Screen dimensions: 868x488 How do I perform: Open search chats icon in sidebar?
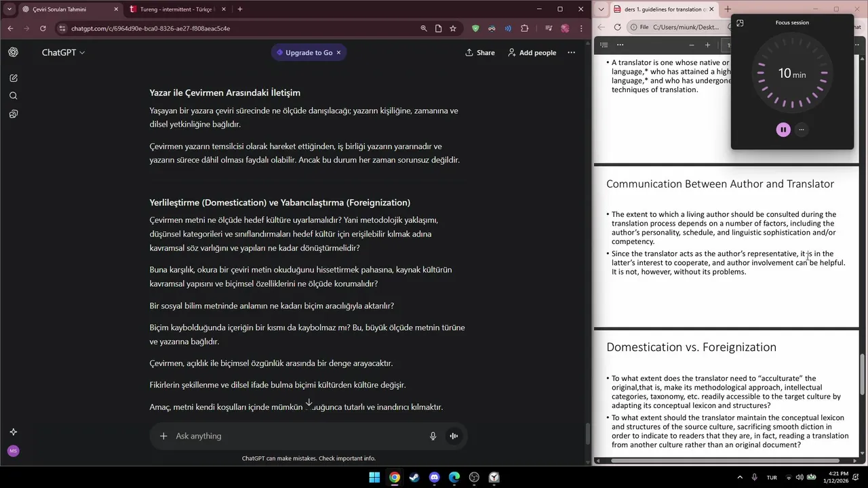point(14,96)
